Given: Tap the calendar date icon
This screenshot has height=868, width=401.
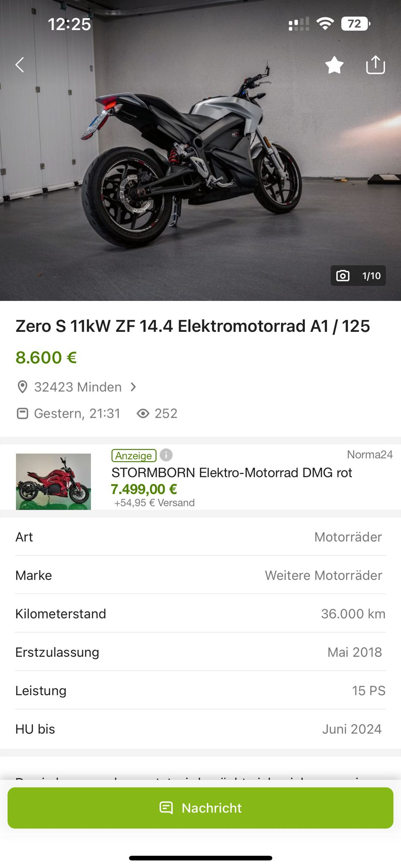Looking at the screenshot, I should pos(22,413).
